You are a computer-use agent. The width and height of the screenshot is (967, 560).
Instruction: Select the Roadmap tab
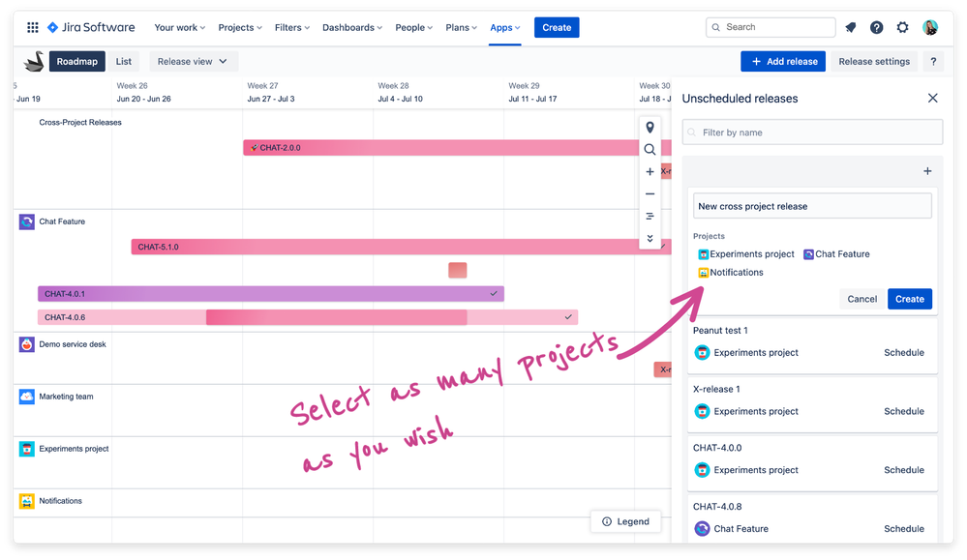point(77,61)
